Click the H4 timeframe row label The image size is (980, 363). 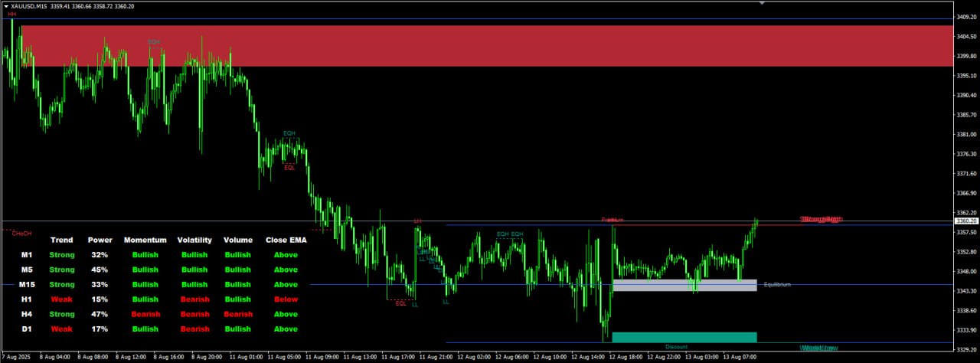pyautogui.click(x=27, y=314)
